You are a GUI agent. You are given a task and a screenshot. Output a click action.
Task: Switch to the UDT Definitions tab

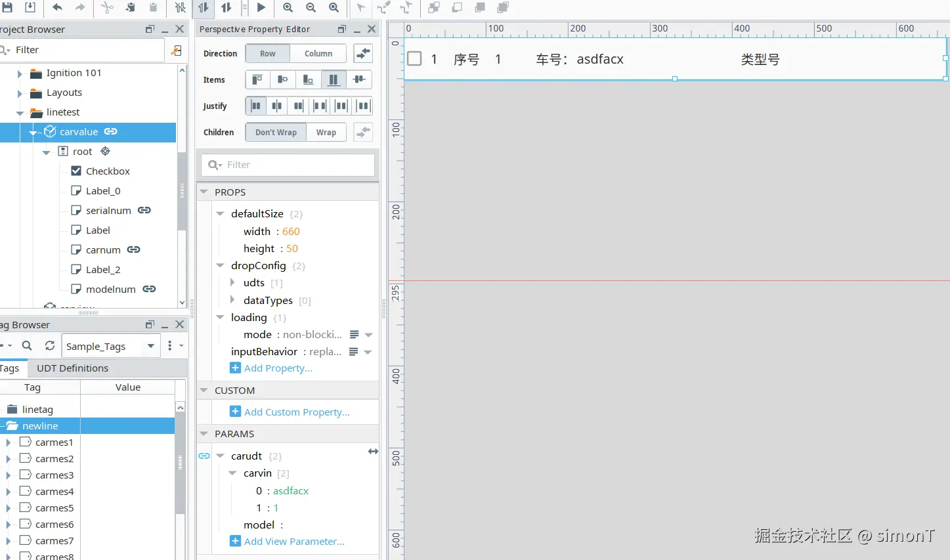point(72,368)
